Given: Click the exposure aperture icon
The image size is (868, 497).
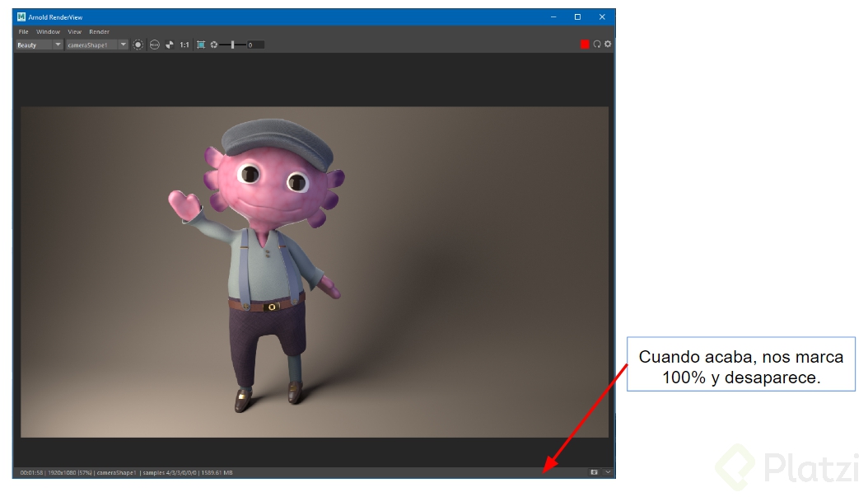Looking at the screenshot, I should tap(214, 45).
